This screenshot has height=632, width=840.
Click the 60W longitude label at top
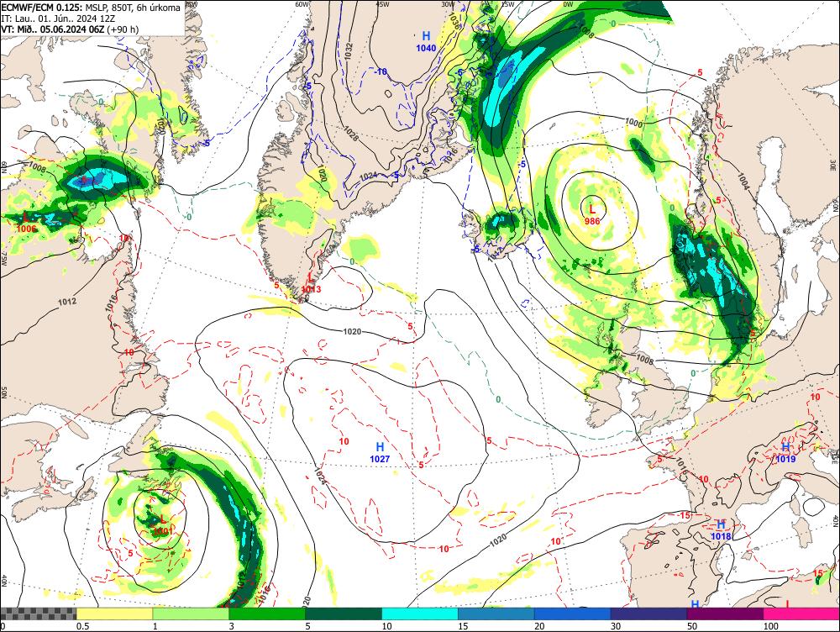302,4
